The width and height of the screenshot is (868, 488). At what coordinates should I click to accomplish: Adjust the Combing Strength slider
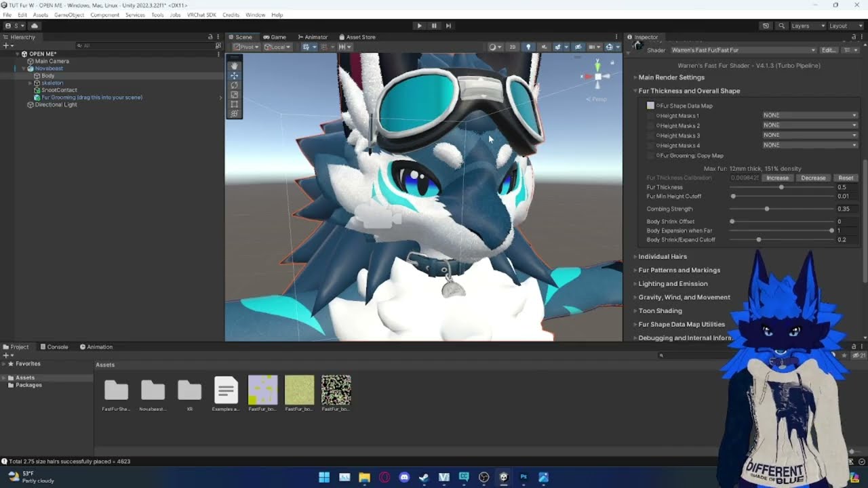(x=783, y=209)
